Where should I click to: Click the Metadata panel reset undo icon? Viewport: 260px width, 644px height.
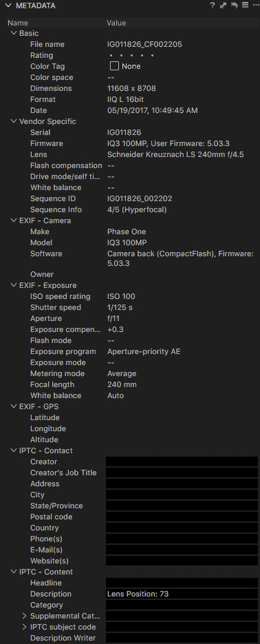point(234,6)
